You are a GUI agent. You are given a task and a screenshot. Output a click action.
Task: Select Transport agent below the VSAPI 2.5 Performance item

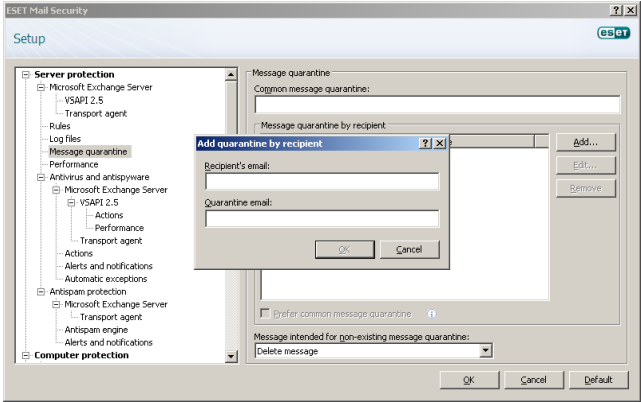pos(111,241)
